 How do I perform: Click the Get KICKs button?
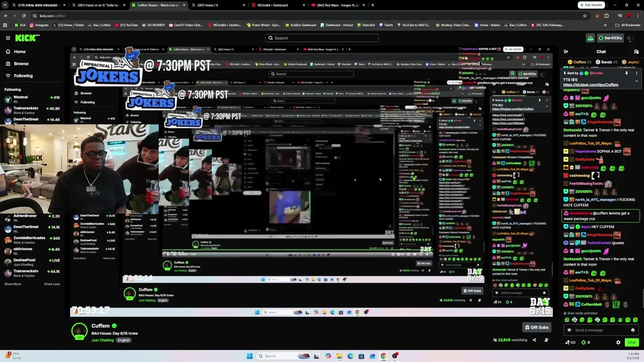(610, 38)
